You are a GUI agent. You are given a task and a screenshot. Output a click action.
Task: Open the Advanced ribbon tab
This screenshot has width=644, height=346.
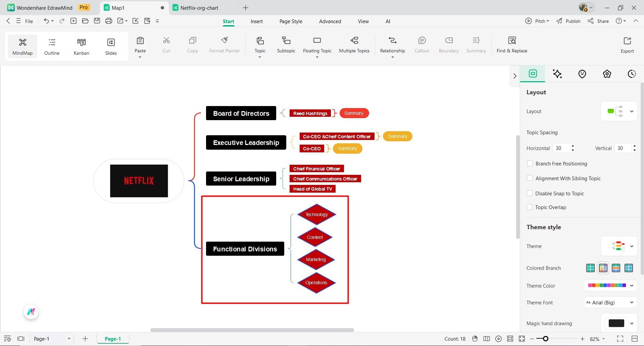(330, 21)
